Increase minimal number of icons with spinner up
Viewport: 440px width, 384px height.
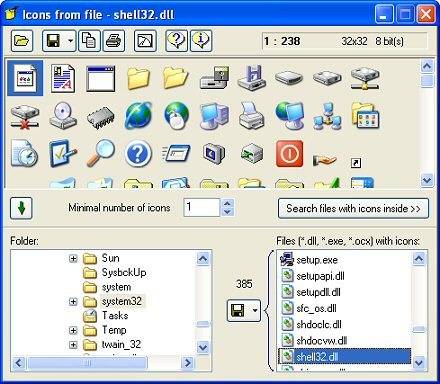tap(227, 203)
